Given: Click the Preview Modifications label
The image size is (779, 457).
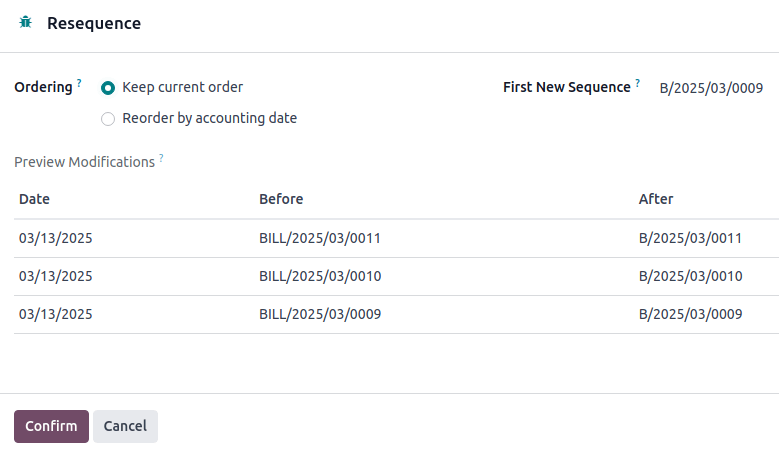Looking at the screenshot, I should pyautogui.click(x=84, y=162).
